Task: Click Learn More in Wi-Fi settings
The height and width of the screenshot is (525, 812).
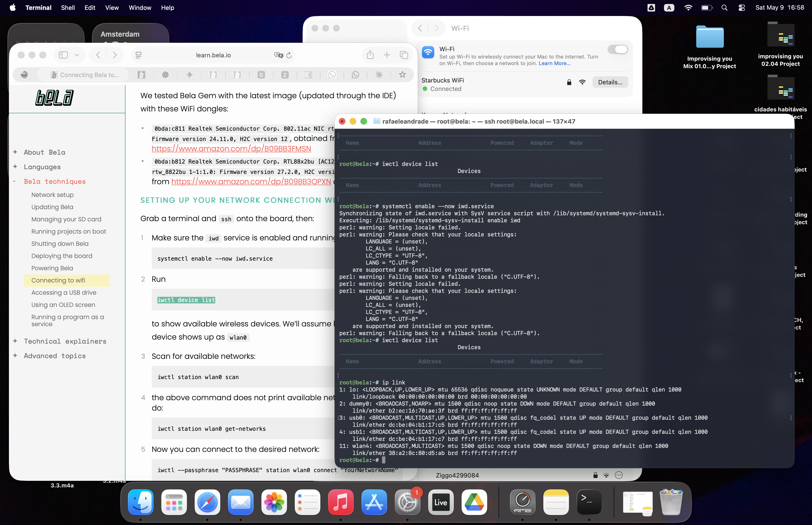Action: (554, 63)
